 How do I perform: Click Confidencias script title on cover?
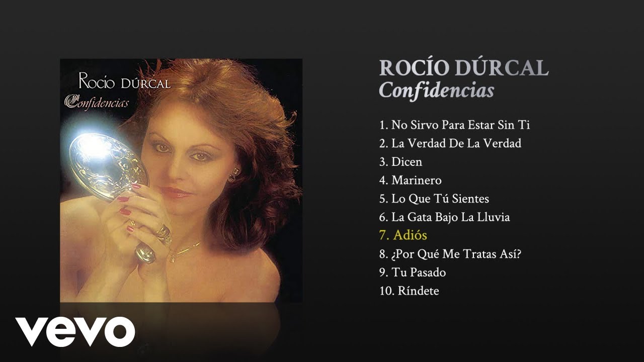click(x=96, y=101)
